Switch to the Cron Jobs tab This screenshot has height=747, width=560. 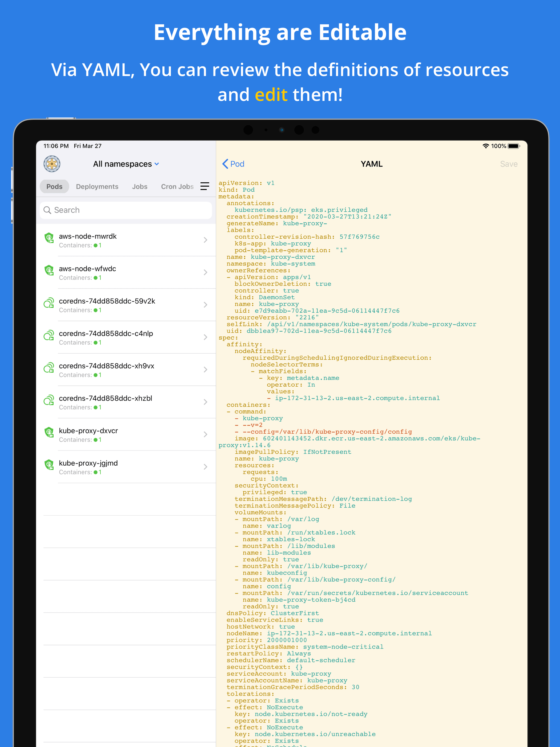tap(177, 186)
